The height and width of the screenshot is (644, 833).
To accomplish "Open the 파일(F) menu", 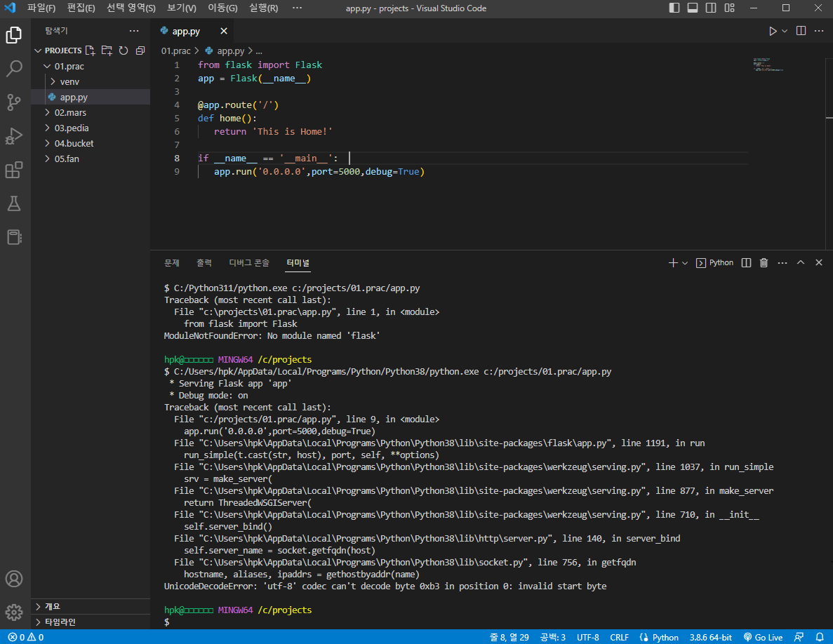I will click(41, 8).
